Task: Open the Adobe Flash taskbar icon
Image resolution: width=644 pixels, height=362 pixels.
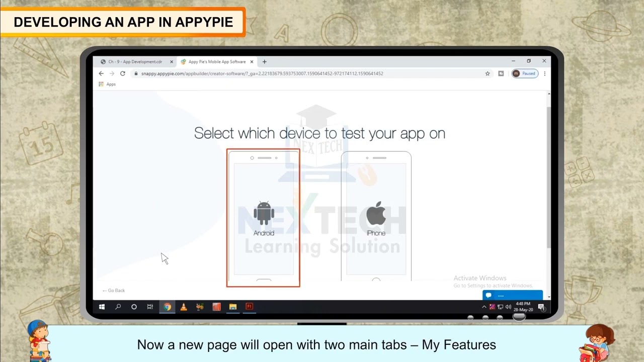Action: pyautogui.click(x=249, y=307)
